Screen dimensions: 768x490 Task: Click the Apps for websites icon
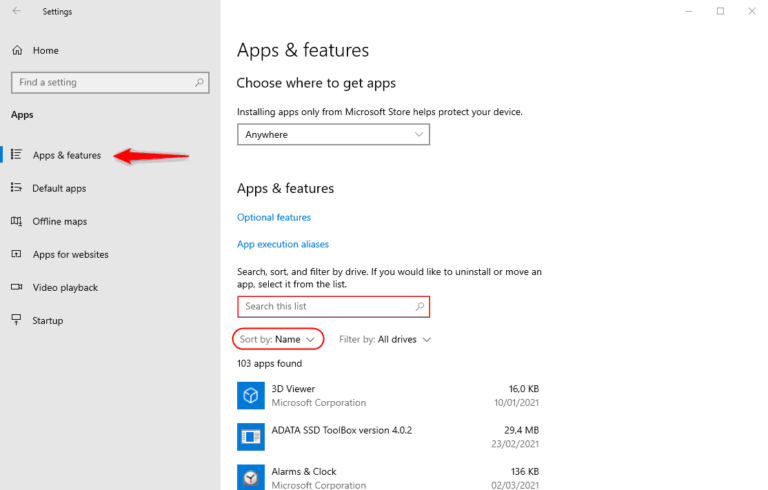click(x=16, y=254)
